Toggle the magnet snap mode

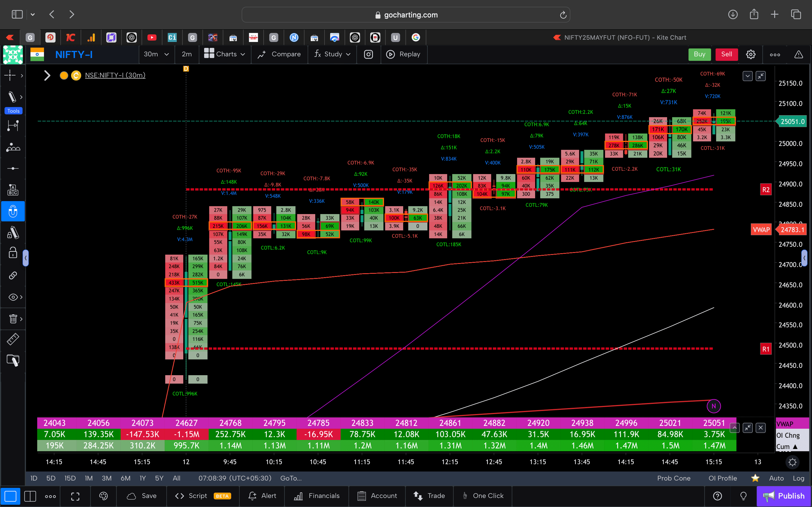[x=13, y=211]
